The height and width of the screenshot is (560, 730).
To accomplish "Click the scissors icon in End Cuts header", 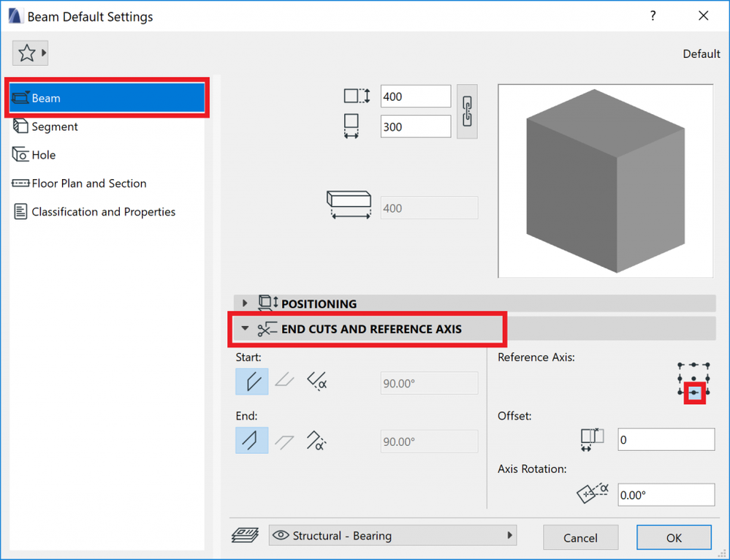I will [x=267, y=329].
